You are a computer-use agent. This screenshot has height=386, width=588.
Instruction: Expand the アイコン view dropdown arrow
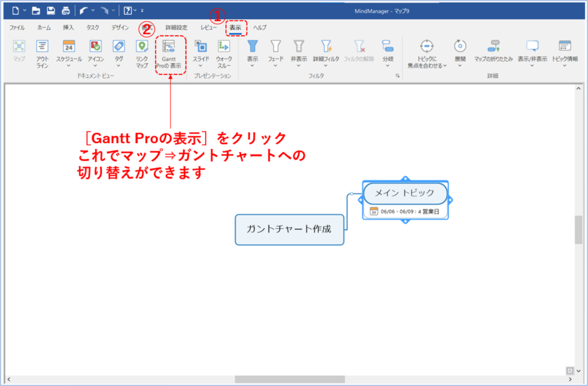tap(96, 66)
